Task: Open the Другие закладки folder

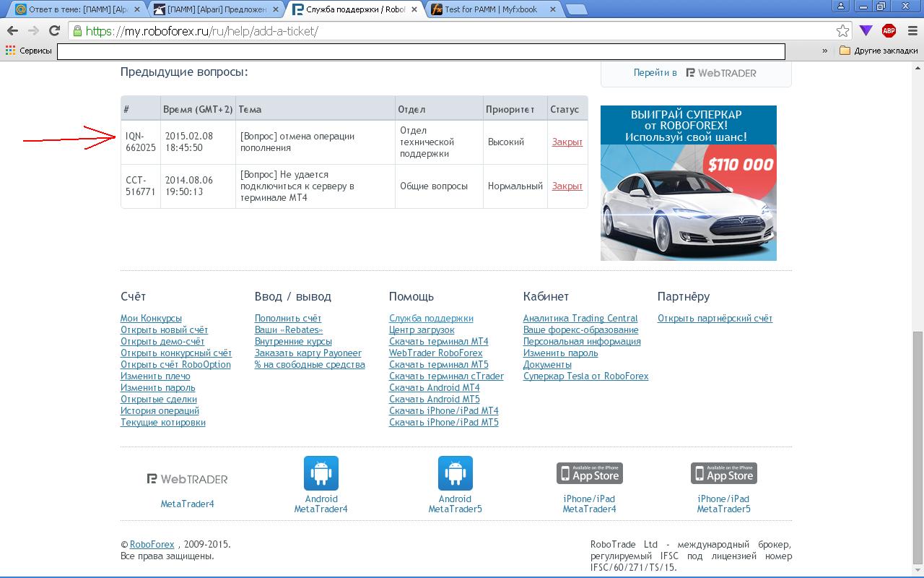Action: pos(879,51)
